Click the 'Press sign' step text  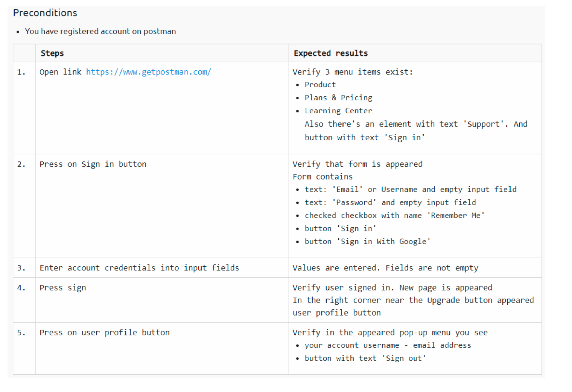[63, 288]
